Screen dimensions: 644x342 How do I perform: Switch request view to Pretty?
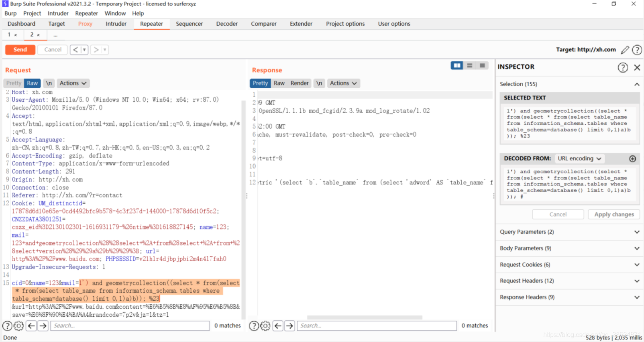(14, 83)
